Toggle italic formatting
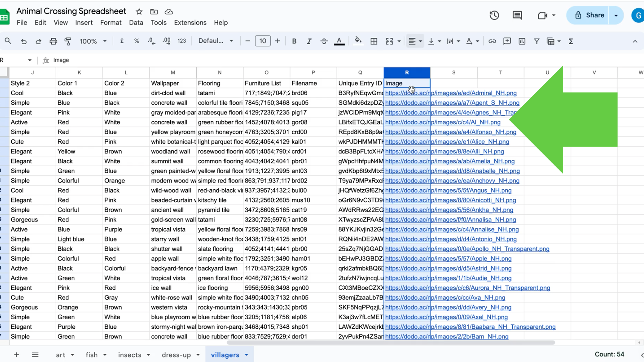The height and width of the screenshot is (362, 644). click(309, 41)
